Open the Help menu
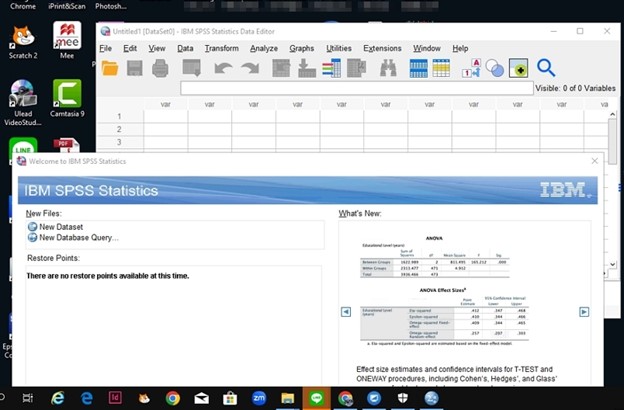This screenshot has height=410, width=624. [460, 49]
